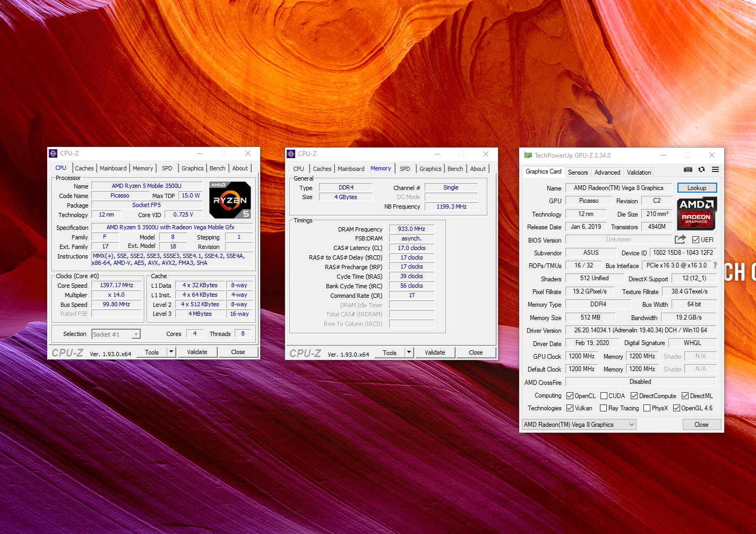Click the Ryzen 5 processor logo
Screen dimensions: 756x534
[230, 200]
